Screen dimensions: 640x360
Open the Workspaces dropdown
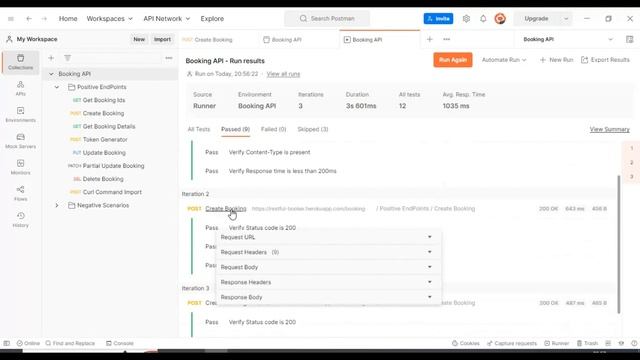coord(109,19)
